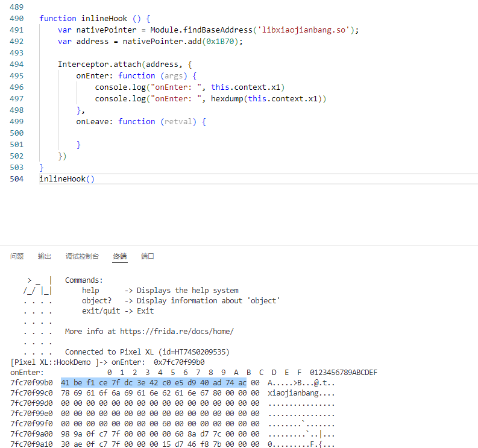Open the frida.re docs link in terminal
This screenshot has width=478, height=448.
177,331
